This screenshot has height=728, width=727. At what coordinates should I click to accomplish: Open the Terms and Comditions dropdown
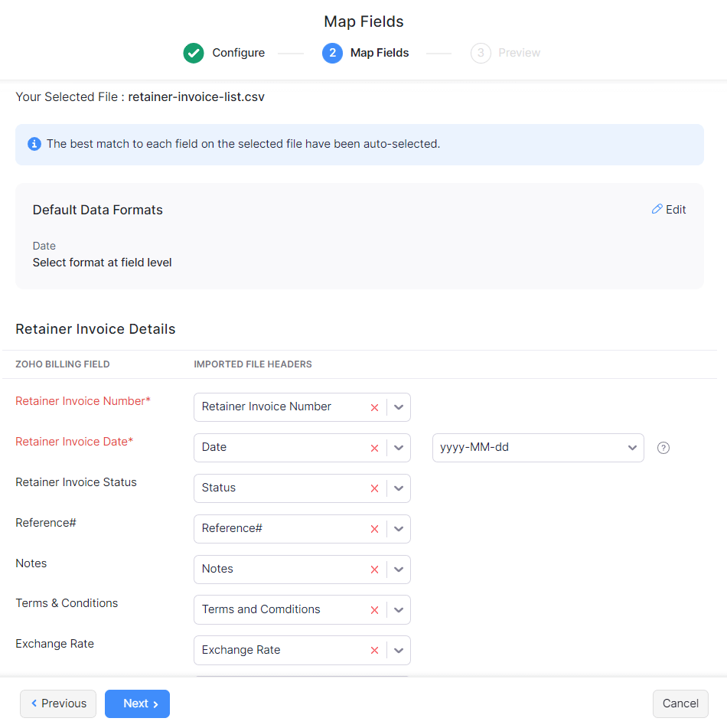tap(398, 609)
